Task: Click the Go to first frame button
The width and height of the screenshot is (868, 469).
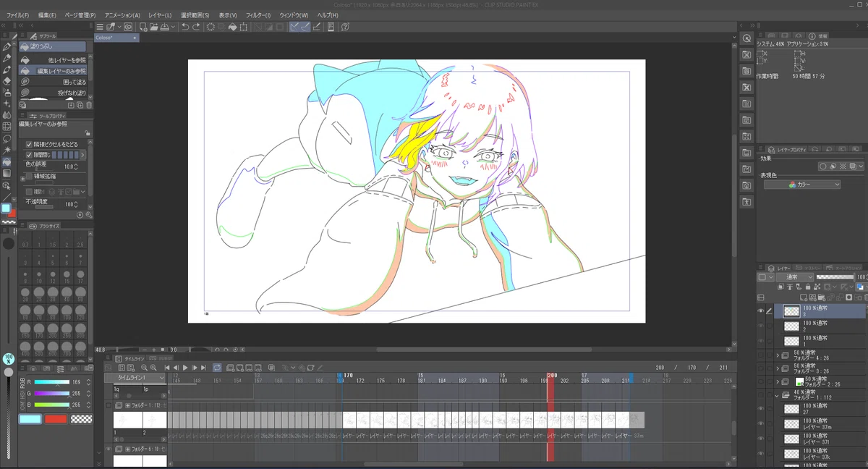Action: [x=166, y=368]
